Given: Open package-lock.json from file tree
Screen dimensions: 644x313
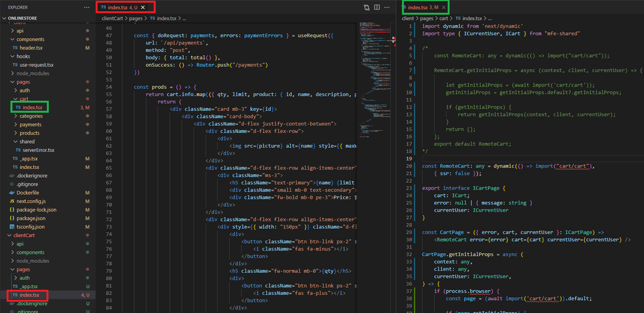Looking at the screenshot, I should point(36,209).
